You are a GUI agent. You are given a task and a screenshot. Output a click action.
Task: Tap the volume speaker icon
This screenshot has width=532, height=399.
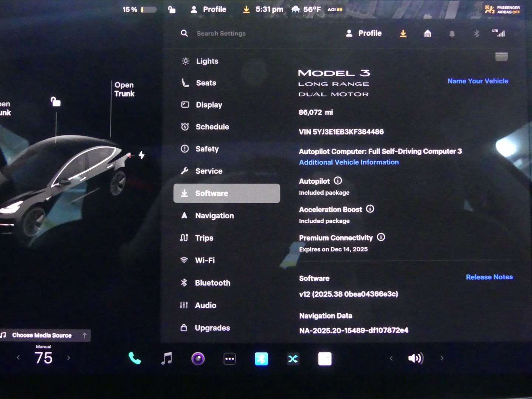point(415,358)
